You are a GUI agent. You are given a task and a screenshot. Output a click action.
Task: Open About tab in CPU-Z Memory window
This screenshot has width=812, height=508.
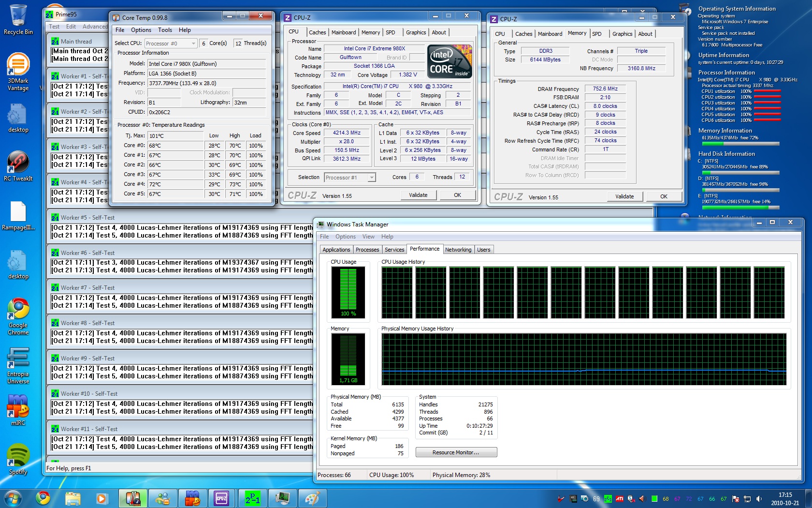[645, 34]
